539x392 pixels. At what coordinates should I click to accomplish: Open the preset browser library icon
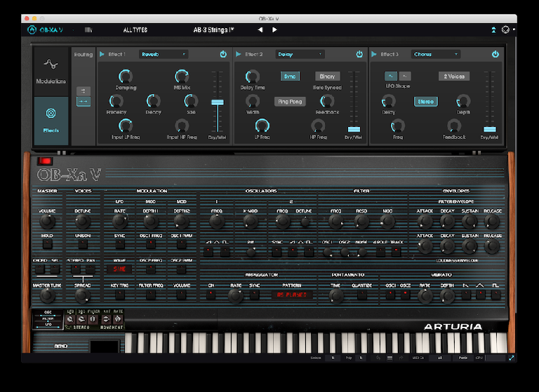coord(88,30)
